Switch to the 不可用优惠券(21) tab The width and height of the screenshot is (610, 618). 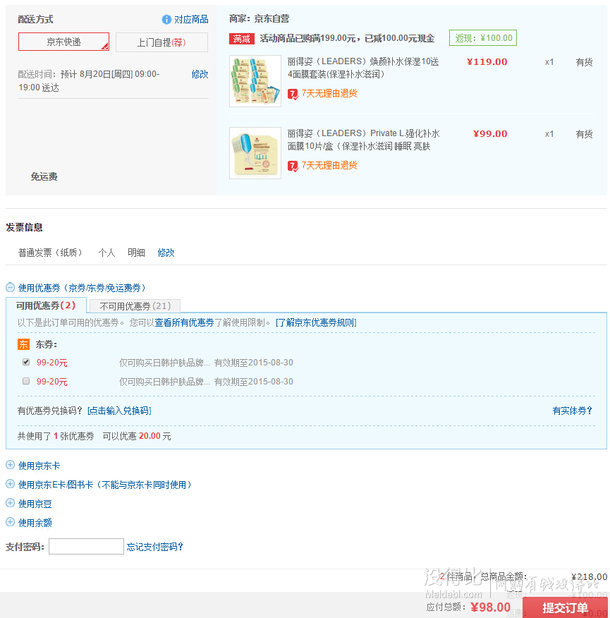point(135,306)
